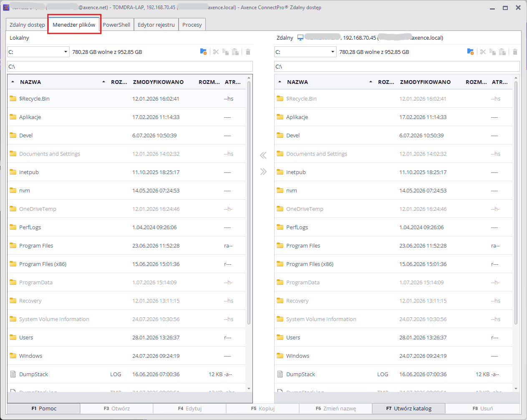This screenshot has width=527, height=420.
Task: Delete selected item in local pane
Action: (x=248, y=52)
